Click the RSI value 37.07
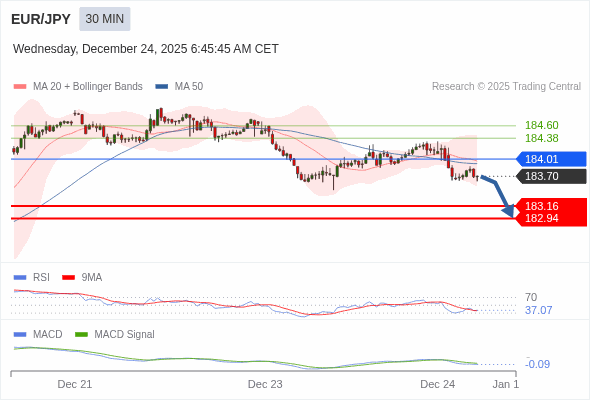This screenshot has height=400, width=590. pos(539,310)
